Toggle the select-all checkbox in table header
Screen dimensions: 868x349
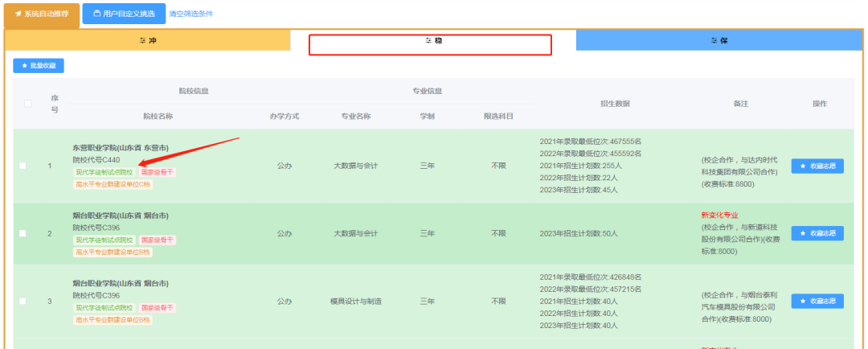[x=28, y=104]
